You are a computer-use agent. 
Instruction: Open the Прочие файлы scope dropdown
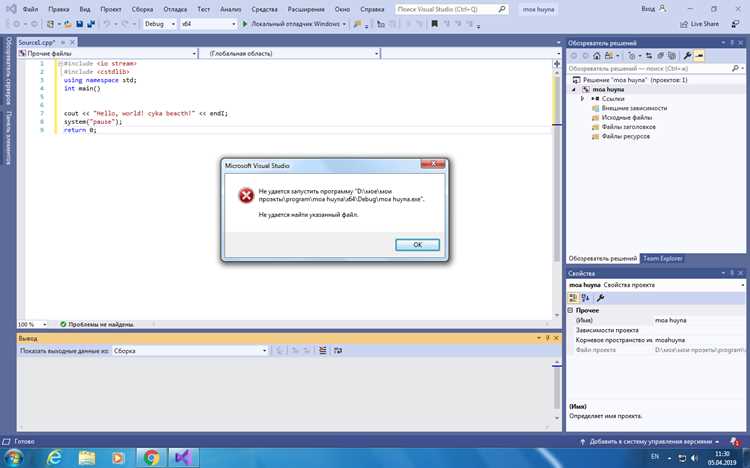[x=108, y=54]
